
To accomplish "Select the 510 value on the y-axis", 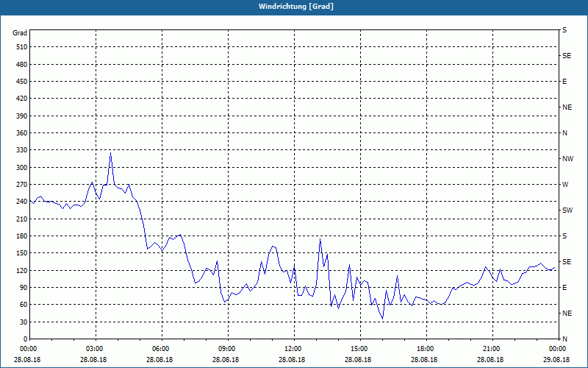I will tap(21, 47).
